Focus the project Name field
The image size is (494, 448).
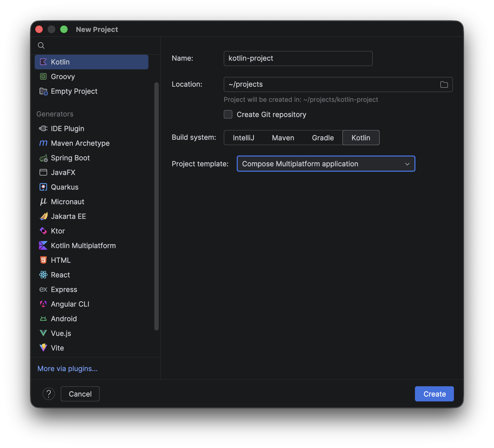[x=298, y=59]
